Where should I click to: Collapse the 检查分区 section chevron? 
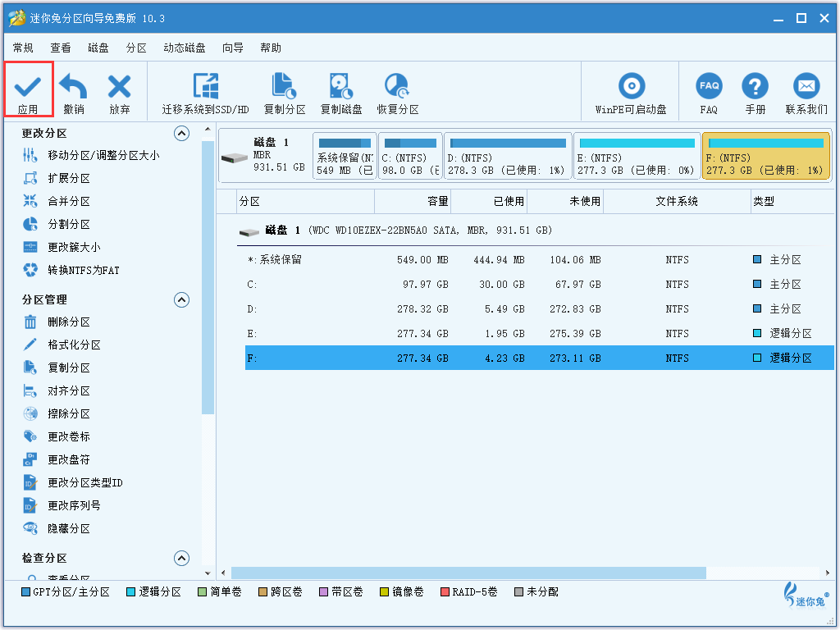tap(181, 559)
